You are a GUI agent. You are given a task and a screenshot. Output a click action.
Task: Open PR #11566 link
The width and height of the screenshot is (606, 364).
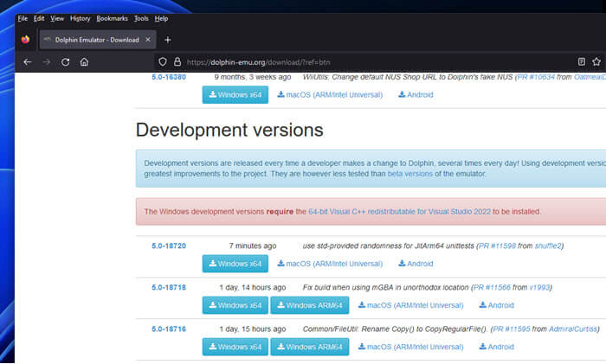492,288
